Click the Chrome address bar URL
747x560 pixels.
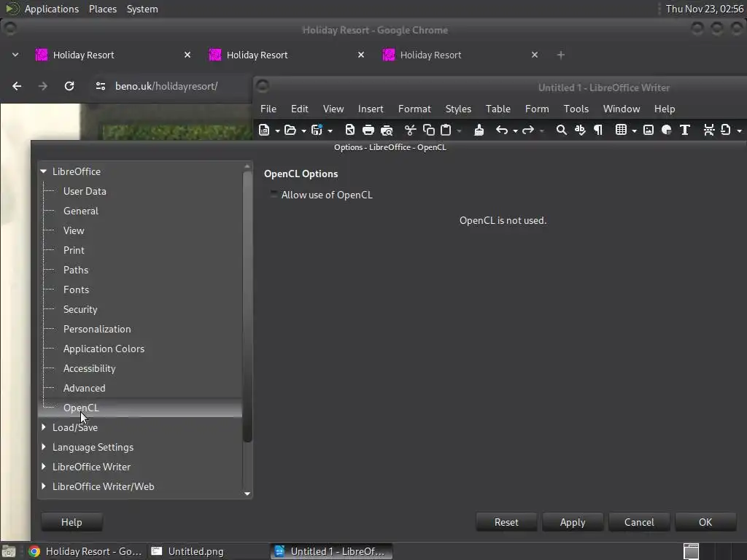click(166, 86)
